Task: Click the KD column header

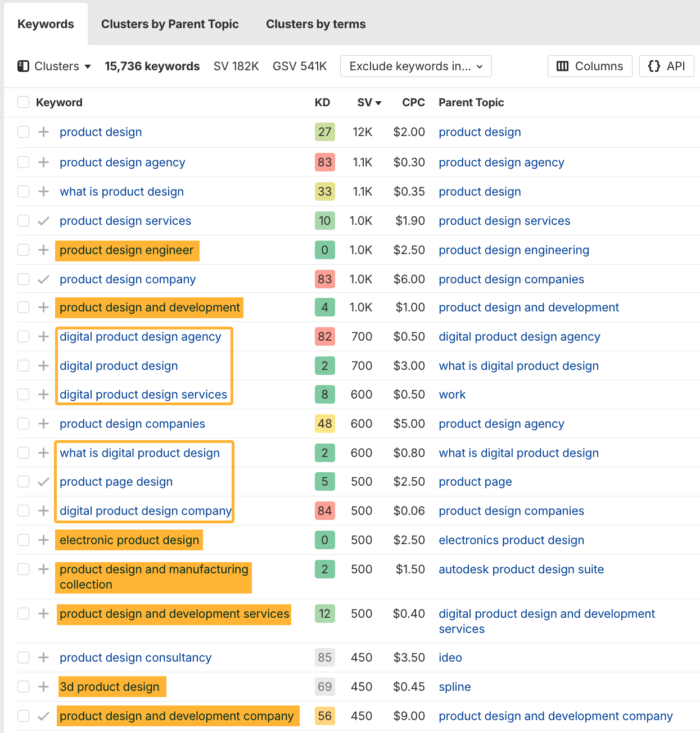Action: (321, 102)
